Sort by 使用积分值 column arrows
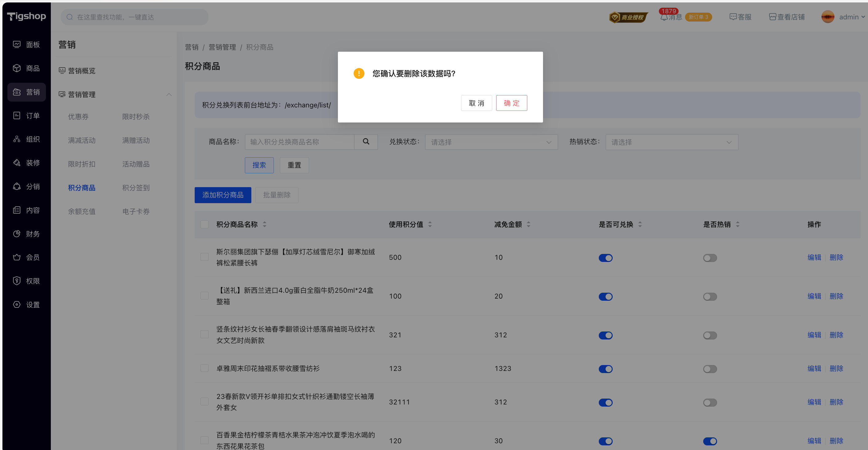Image resolution: width=868 pixels, height=450 pixels. [430, 224]
